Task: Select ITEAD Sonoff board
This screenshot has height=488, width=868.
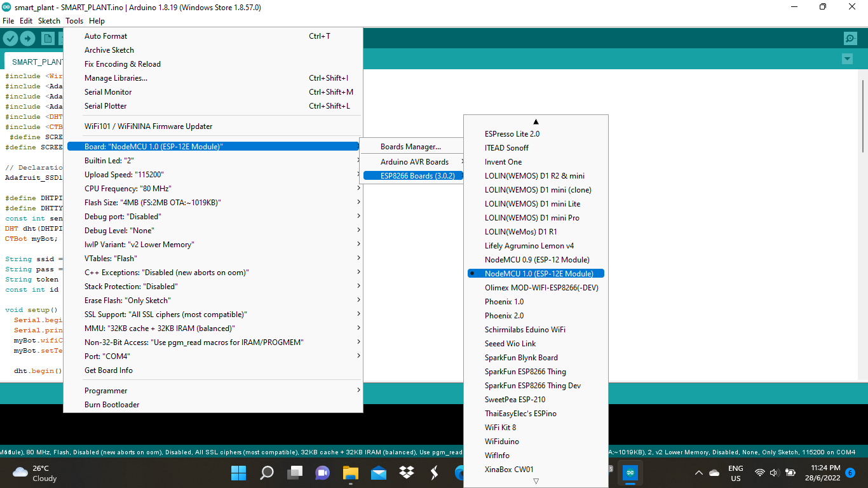Action: 536,148
